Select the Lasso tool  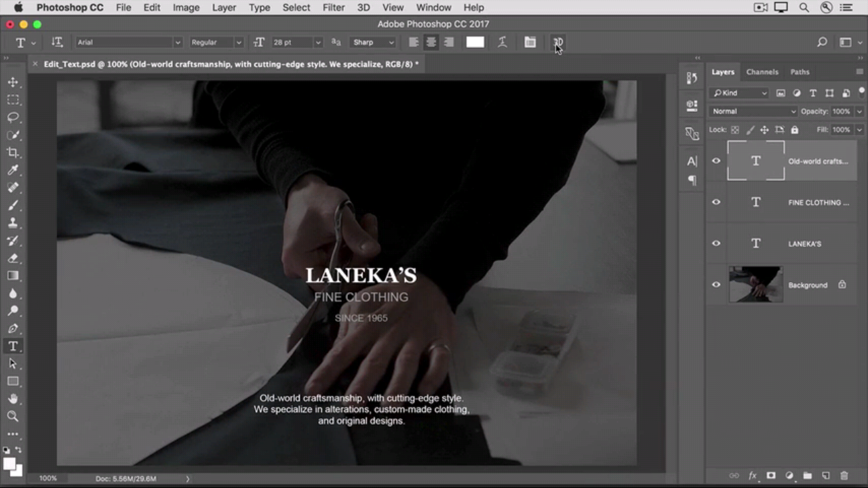pyautogui.click(x=13, y=117)
